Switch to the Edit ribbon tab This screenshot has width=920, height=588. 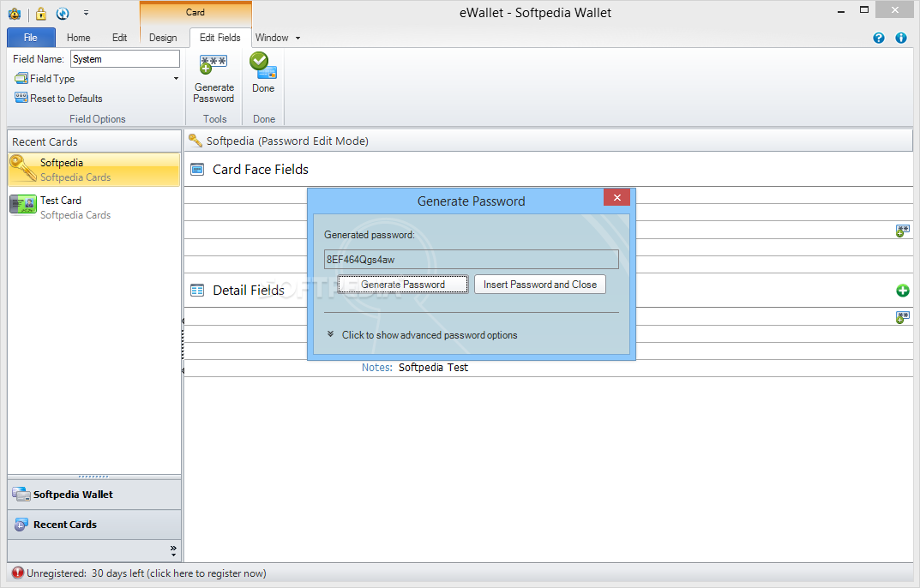120,38
